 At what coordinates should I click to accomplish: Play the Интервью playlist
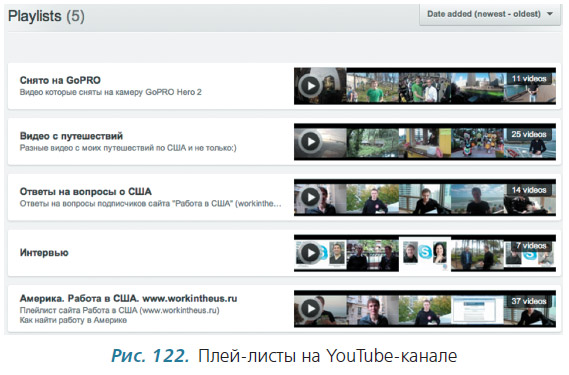click(311, 253)
